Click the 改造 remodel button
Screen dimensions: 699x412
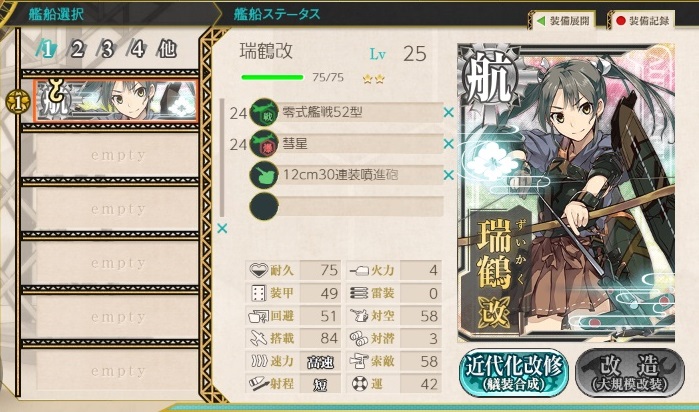pos(630,373)
